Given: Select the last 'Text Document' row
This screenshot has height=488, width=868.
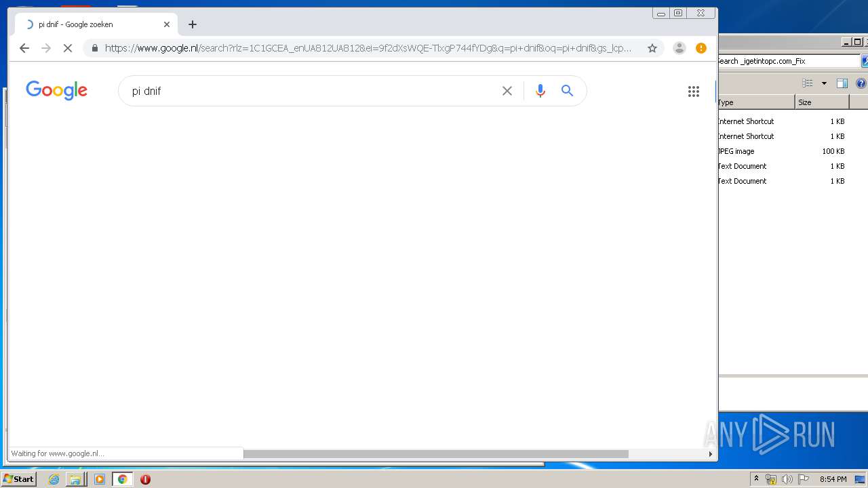Looking at the screenshot, I should click(x=782, y=181).
